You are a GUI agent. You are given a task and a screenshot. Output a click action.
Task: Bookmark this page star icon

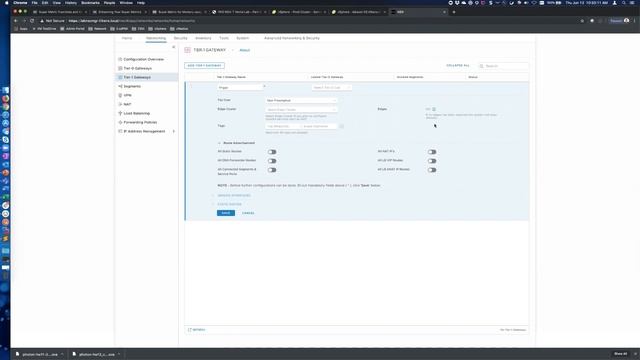point(582,20)
